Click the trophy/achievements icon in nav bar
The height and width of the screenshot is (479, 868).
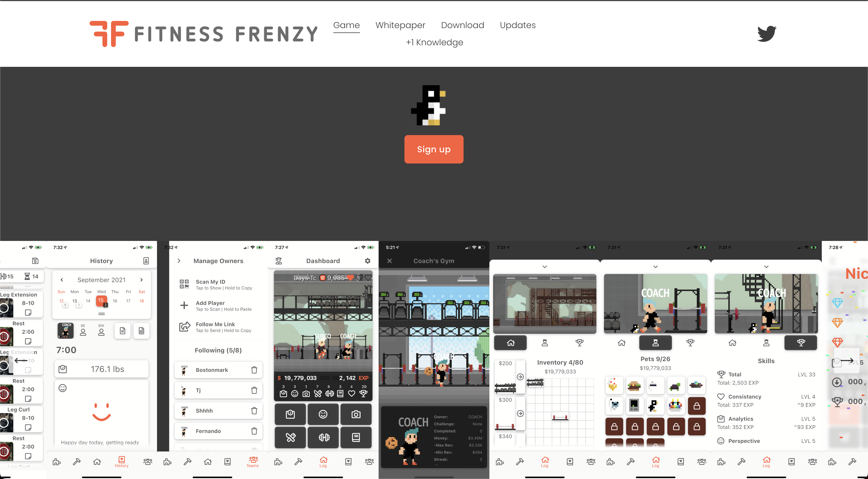[x=801, y=342]
